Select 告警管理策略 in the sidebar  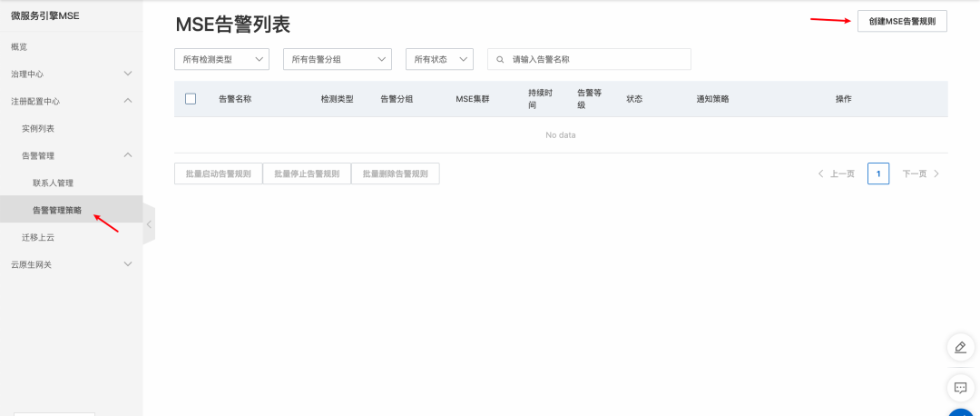pos(72,210)
